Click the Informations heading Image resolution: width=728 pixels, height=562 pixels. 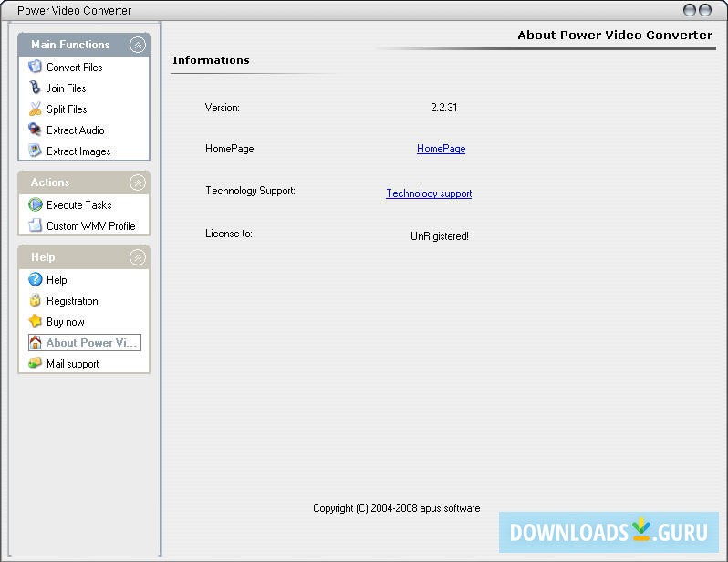[212, 60]
